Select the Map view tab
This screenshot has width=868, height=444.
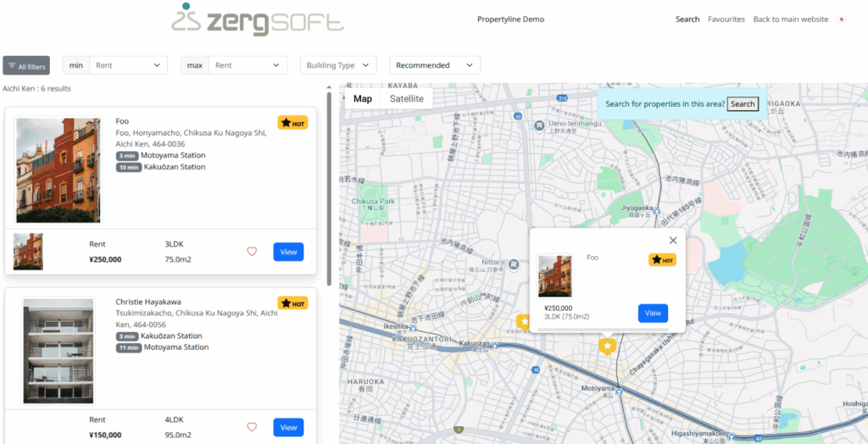[x=363, y=98]
